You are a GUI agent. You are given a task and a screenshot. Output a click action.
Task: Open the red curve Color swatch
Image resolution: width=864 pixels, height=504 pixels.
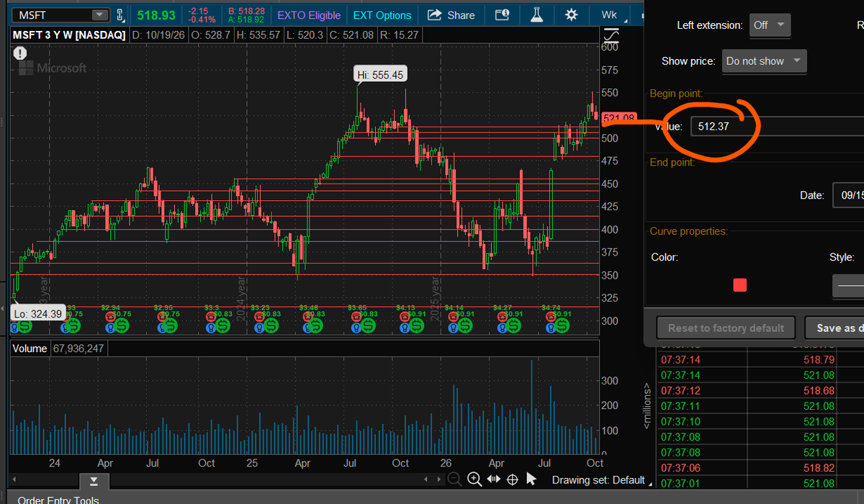pyautogui.click(x=739, y=285)
